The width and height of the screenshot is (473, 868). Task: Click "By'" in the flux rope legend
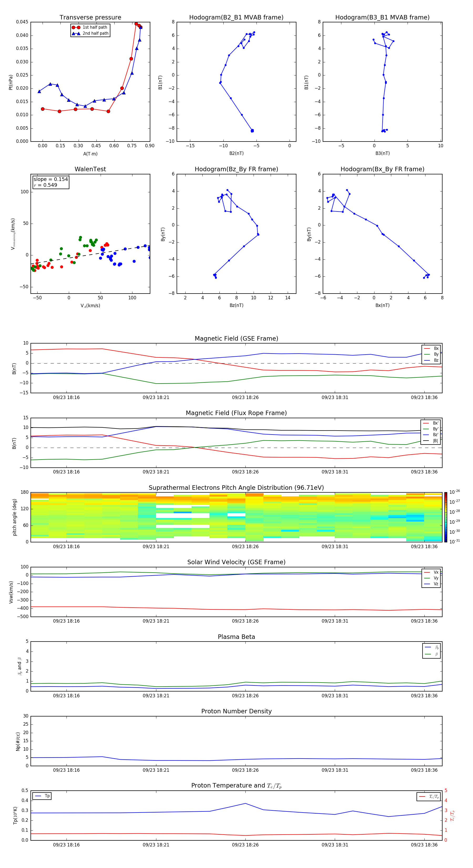point(436,429)
